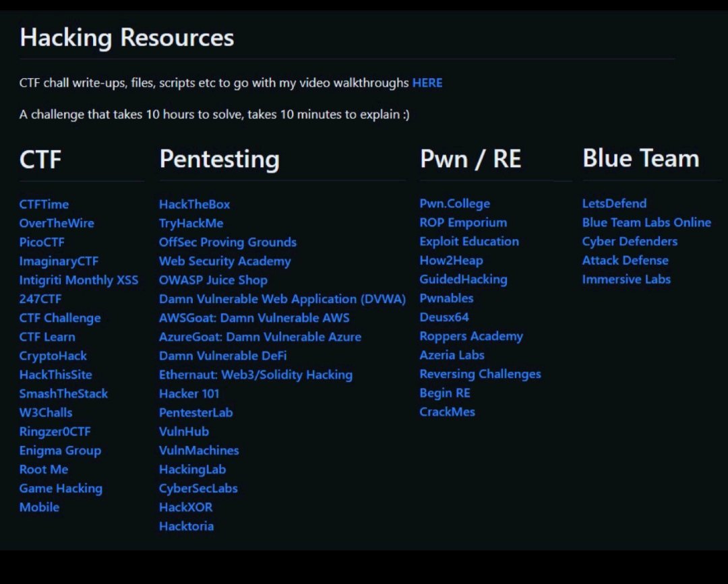Select the CrackMes resource
Image resolution: width=728 pixels, height=584 pixels.
pos(447,412)
